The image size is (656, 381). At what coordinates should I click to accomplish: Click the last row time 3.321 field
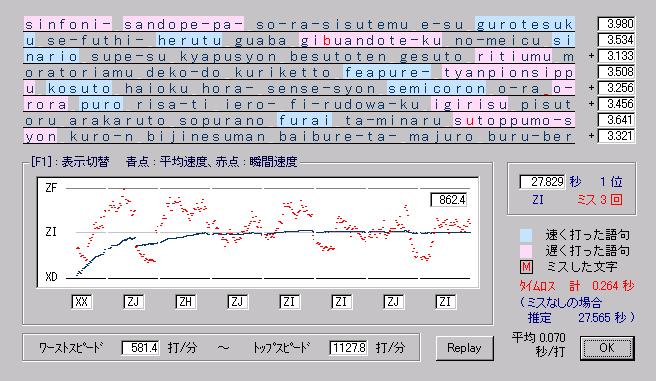coord(616,136)
